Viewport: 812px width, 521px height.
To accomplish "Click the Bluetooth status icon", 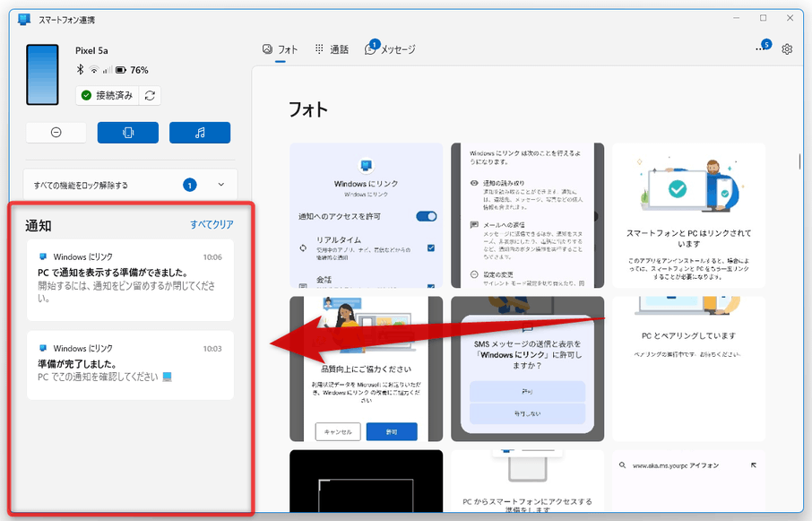I will pyautogui.click(x=81, y=69).
